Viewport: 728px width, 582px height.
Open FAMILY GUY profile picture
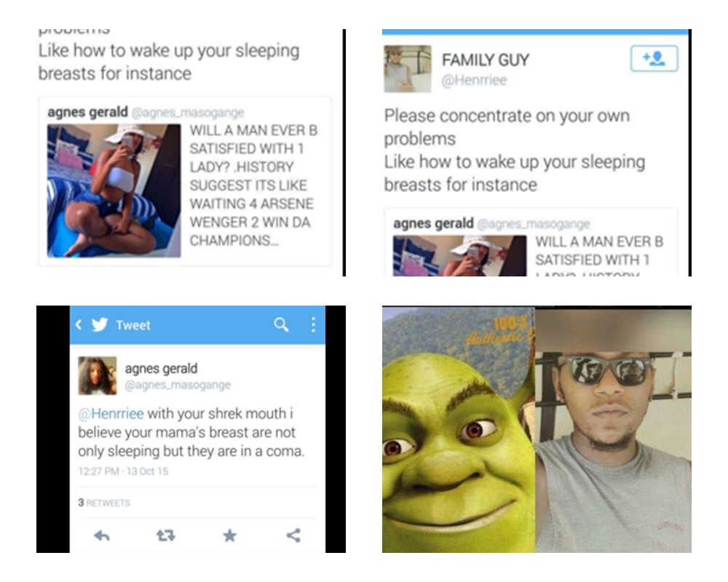408,68
